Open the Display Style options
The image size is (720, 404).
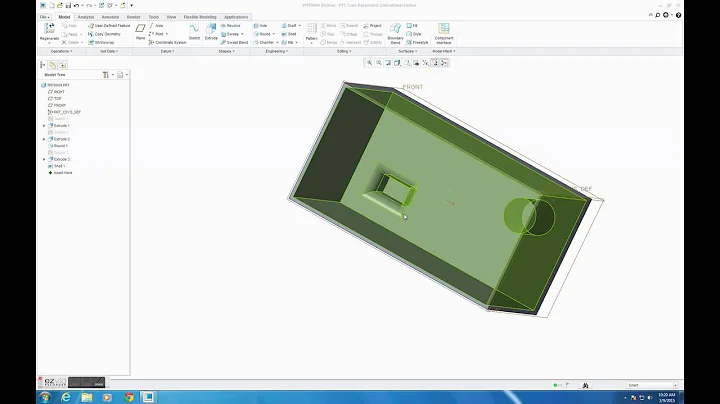click(397, 63)
